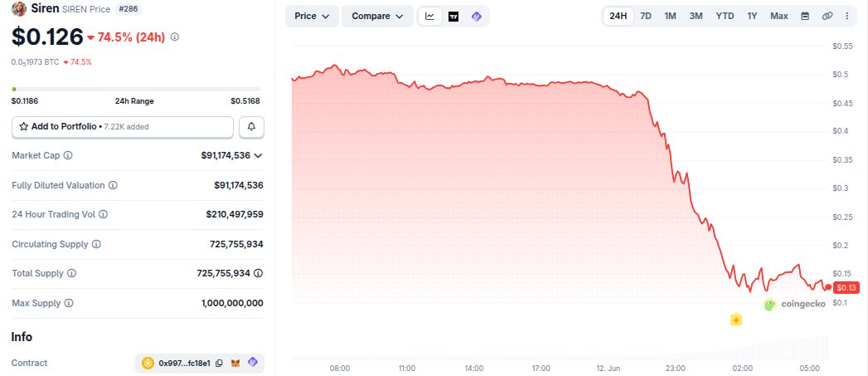The image size is (868, 376).
Task: Switch to the Max time range
Action: 778,16
